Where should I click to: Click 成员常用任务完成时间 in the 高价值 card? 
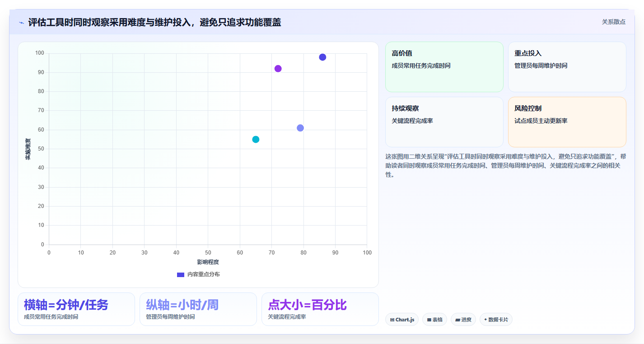click(421, 66)
